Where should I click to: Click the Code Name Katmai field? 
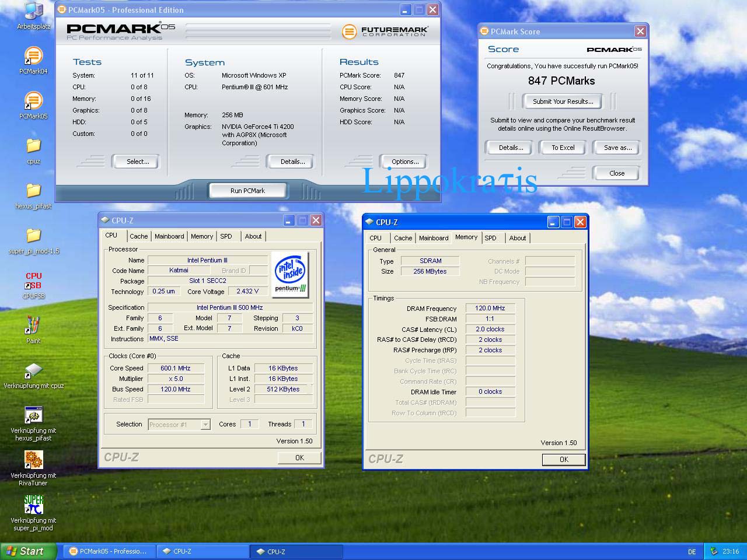click(179, 271)
